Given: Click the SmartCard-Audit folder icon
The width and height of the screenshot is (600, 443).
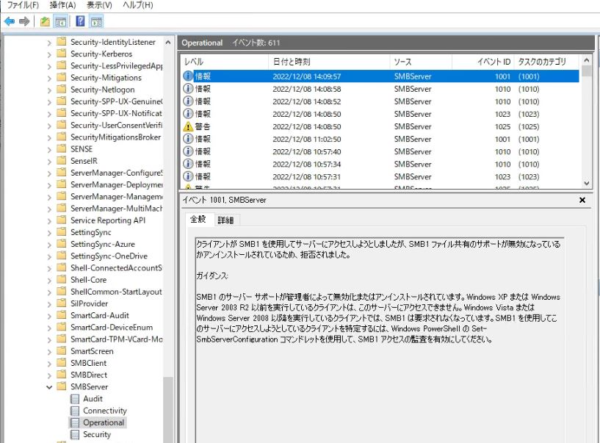Looking at the screenshot, I should (61, 315).
